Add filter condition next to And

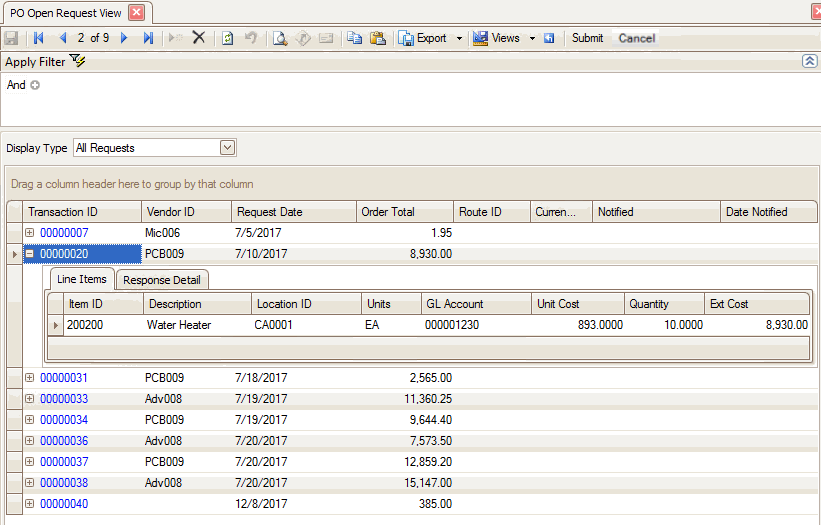(x=35, y=85)
